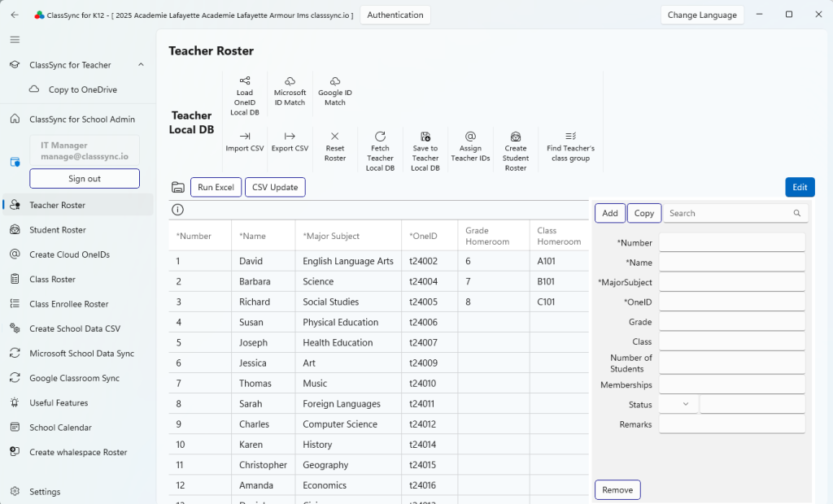Click the Add button
This screenshot has height=504, width=833.
(x=610, y=213)
